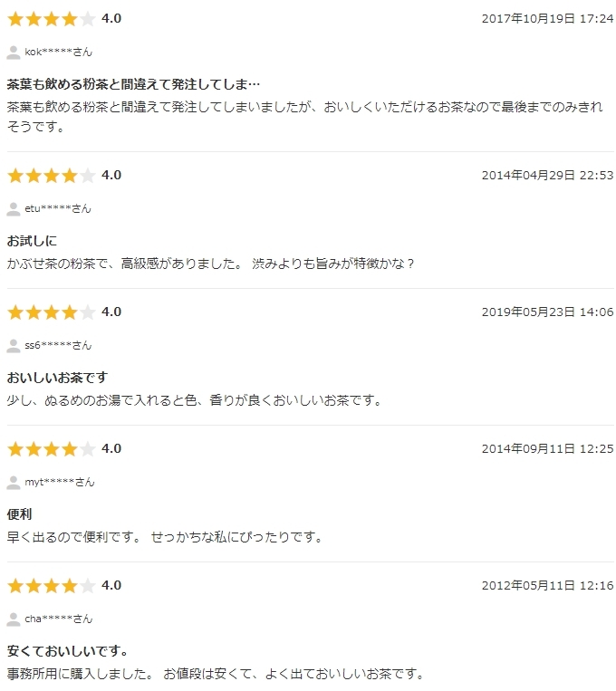The width and height of the screenshot is (616, 691).
Task: Open the review titled 便利
Action: click(x=19, y=513)
